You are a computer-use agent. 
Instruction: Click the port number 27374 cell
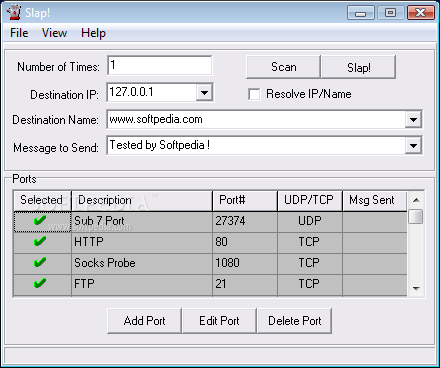pos(245,222)
